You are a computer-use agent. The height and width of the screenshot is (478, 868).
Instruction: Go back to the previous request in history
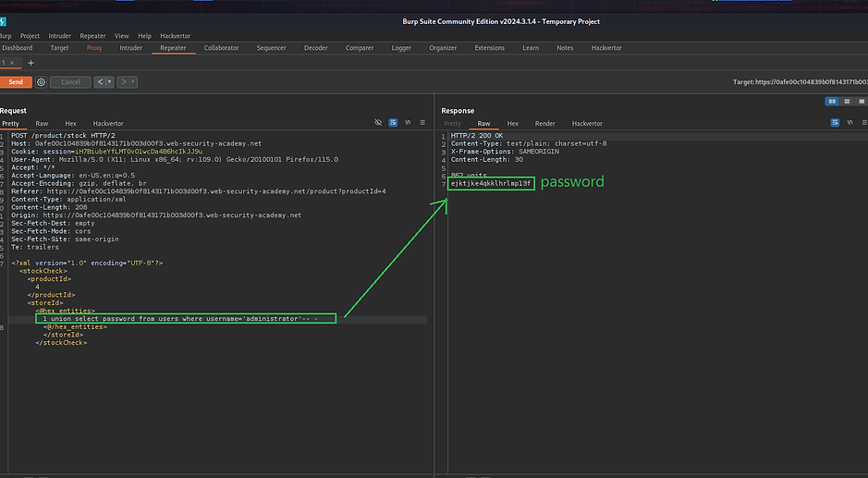point(101,82)
